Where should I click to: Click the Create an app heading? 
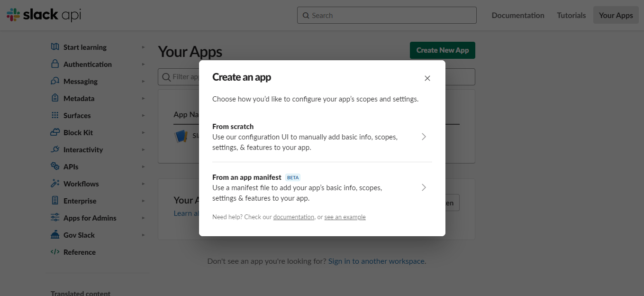[x=242, y=77]
